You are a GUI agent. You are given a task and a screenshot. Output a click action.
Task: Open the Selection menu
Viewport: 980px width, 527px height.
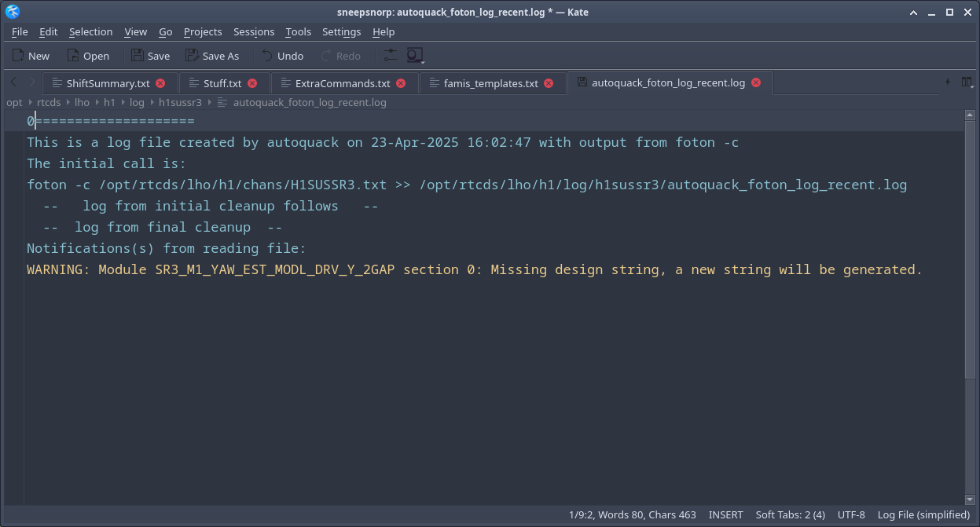[x=90, y=31]
